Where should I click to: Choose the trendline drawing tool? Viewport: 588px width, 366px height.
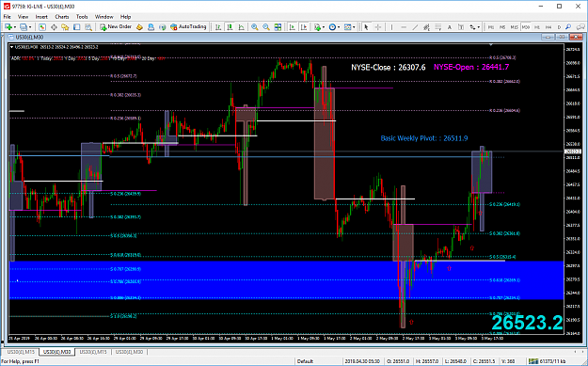pos(415,27)
